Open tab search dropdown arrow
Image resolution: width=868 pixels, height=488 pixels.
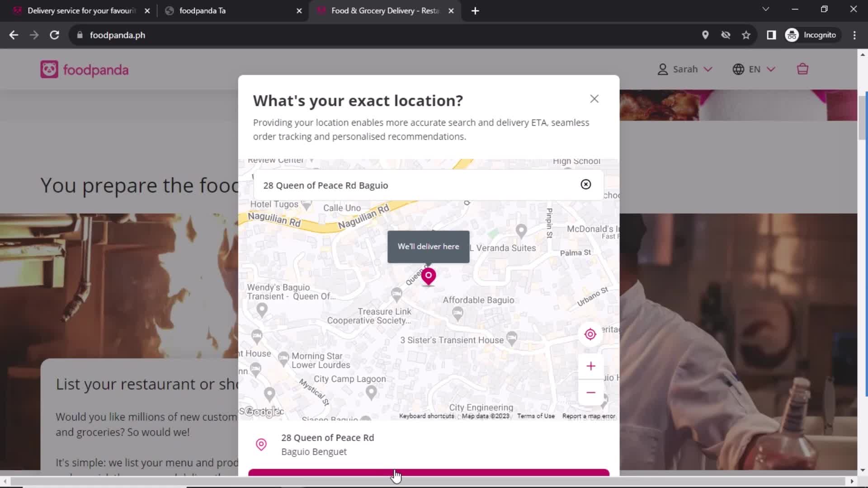(x=765, y=9)
